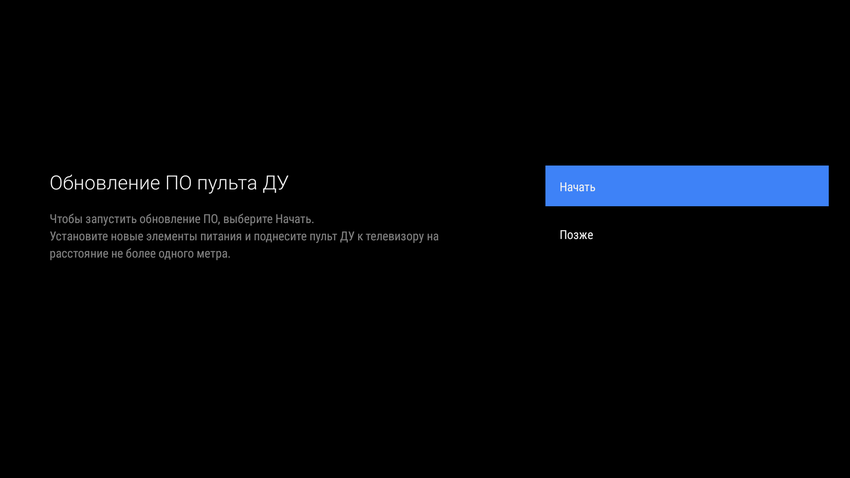The image size is (850, 478).
Task: Tap the Начать label on blue bar
Action: (x=577, y=187)
